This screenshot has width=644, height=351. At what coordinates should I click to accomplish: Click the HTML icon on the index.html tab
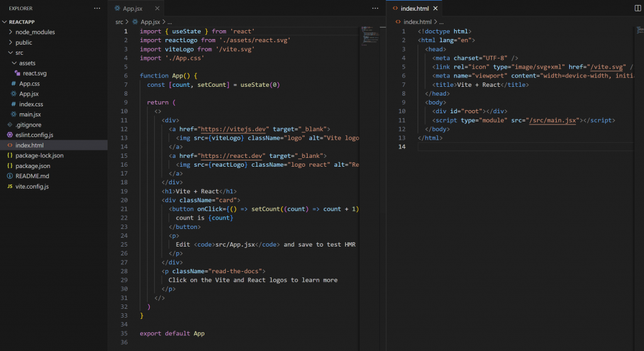(395, 8)
